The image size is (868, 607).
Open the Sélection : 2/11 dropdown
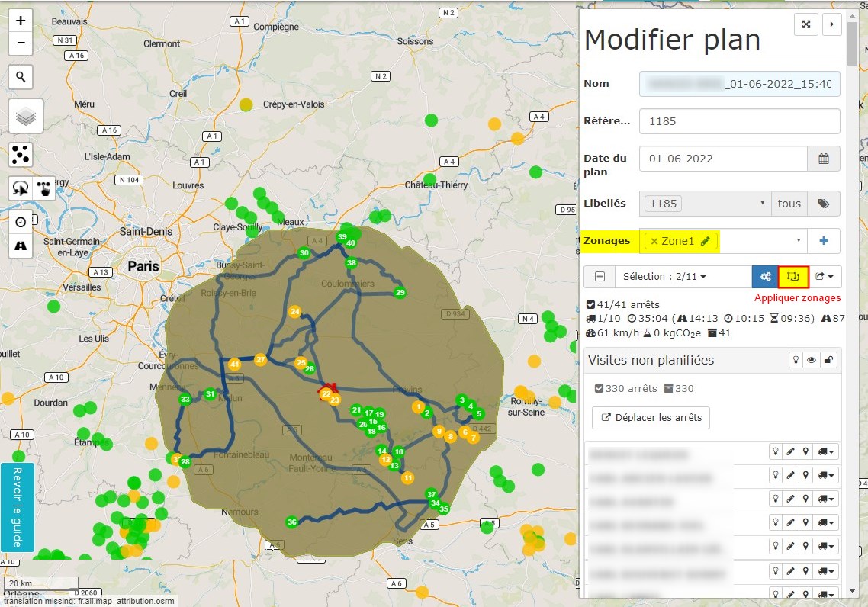point(664,277)
